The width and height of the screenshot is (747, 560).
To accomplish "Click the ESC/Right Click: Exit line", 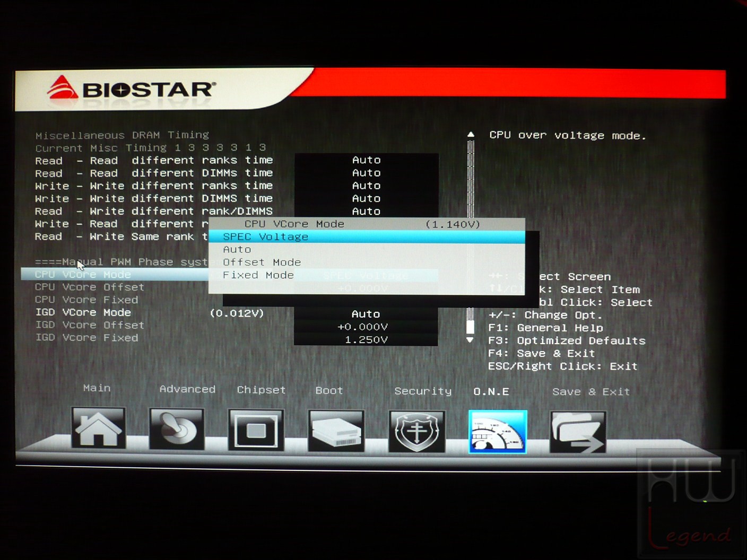I will click(562, 366).
